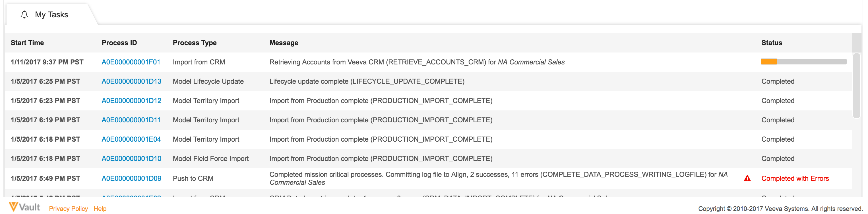This screenshot has width=868, height=214.
Task: Click the orange import progress bar
Action: [x=803, y=62]
